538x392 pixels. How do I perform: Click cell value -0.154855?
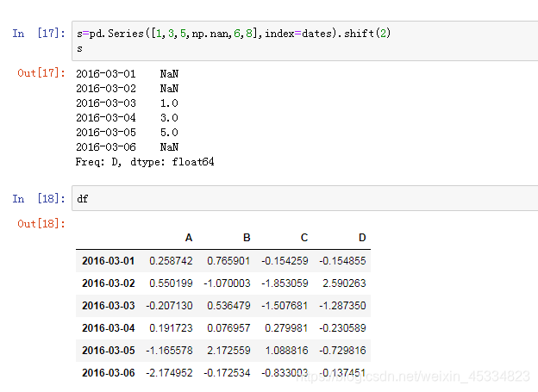click(x=342, y=261)
